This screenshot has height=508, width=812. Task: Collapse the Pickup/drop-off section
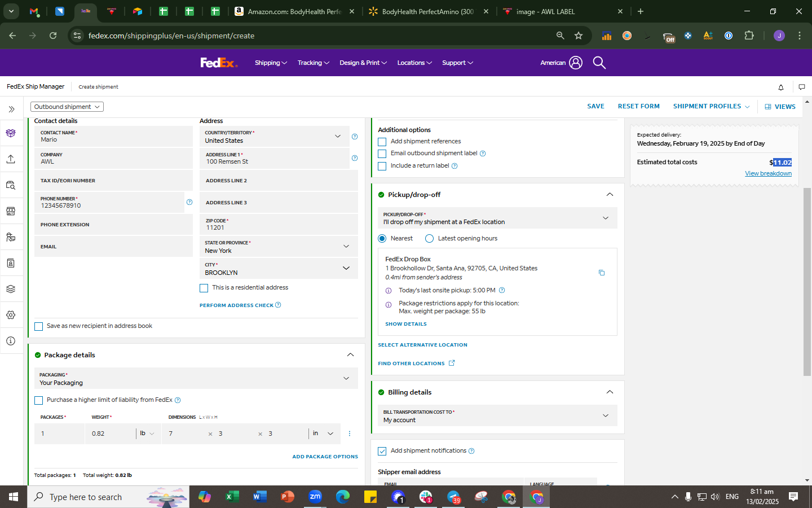point(610,195)
